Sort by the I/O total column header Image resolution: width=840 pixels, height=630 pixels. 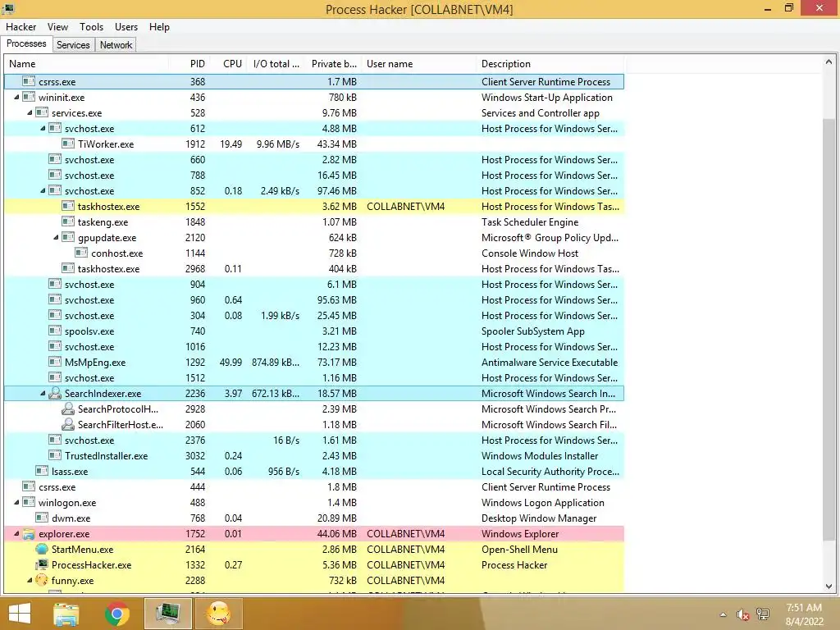click(277, 64)
